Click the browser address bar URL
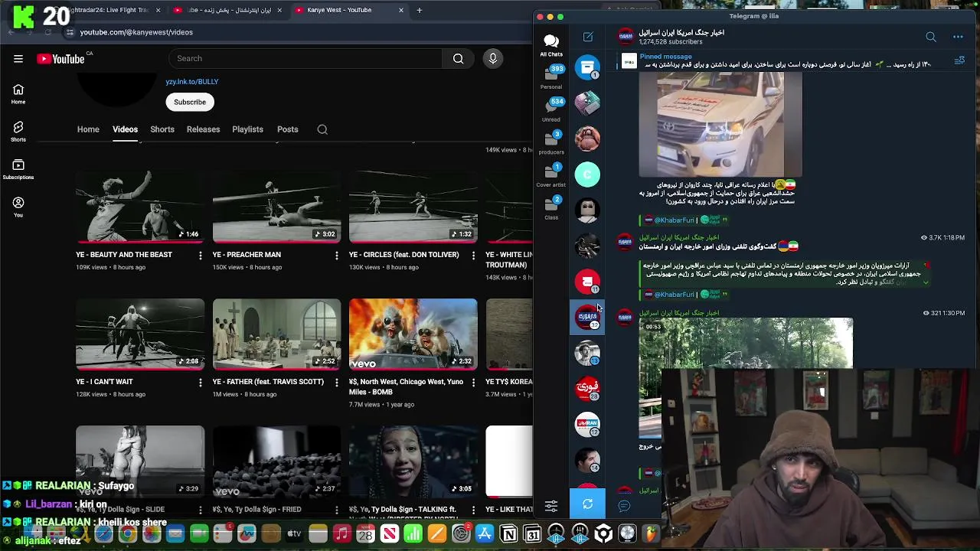This screenshot has height=551, width=980. point(136,32)
